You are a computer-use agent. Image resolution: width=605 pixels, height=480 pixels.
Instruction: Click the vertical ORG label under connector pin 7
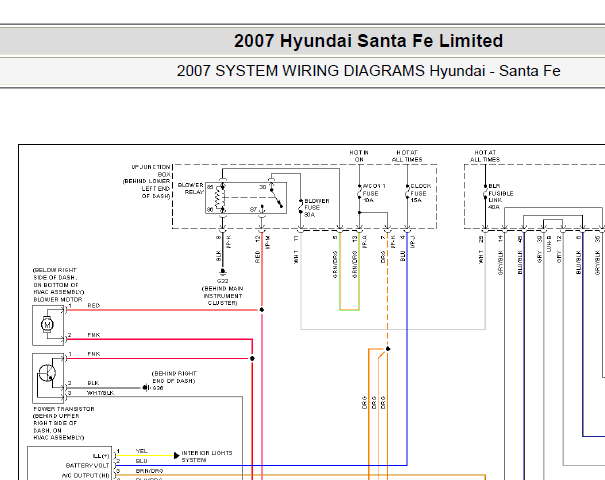coord(383,257)
